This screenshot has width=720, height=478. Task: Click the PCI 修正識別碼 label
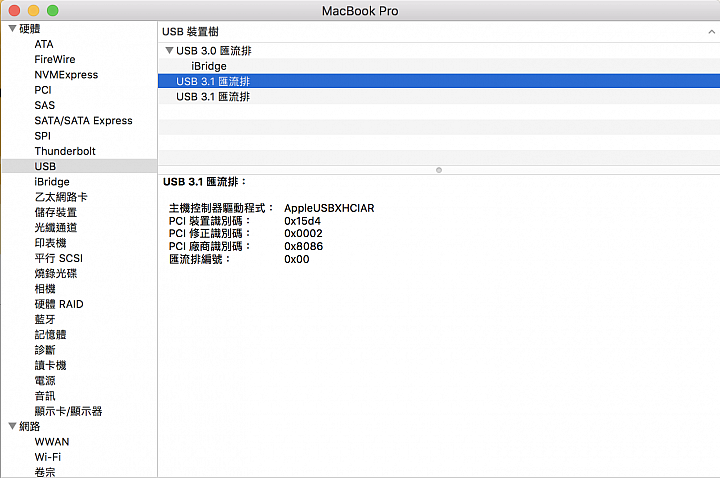click(x=210, y=233)
